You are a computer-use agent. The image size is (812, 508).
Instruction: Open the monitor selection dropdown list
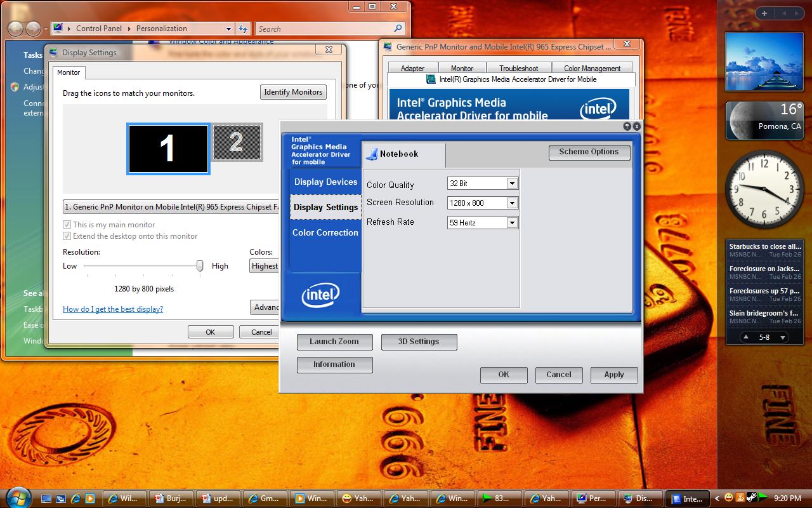click(171, 207)
